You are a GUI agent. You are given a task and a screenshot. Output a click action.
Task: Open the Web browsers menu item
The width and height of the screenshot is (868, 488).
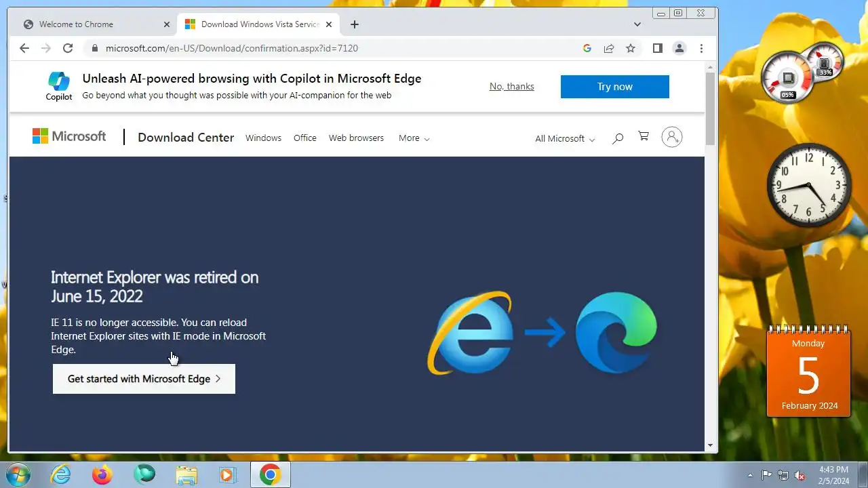tap(356, 138)
